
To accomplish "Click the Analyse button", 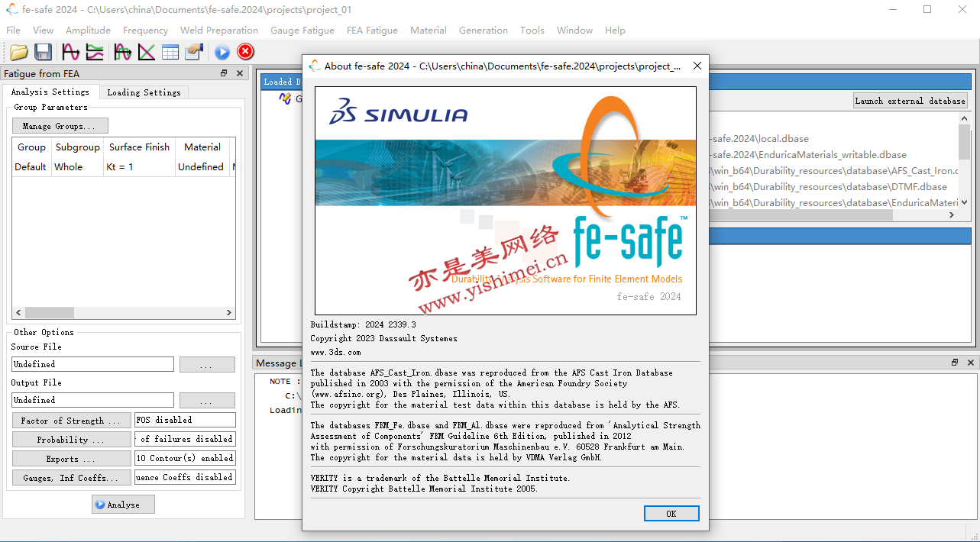I will 123,505.
